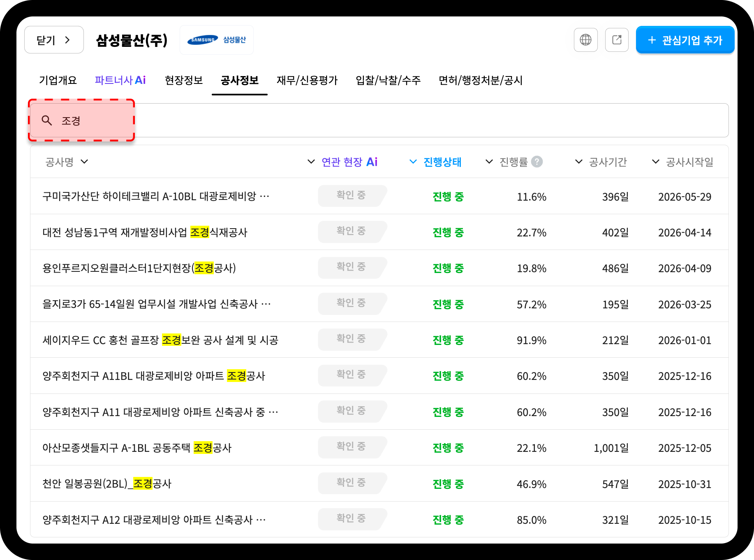Open 양주회천지구 A12 대광로제비앙 project
The width and height of the screenshot is (754, 560).
(x=379, y=520)
